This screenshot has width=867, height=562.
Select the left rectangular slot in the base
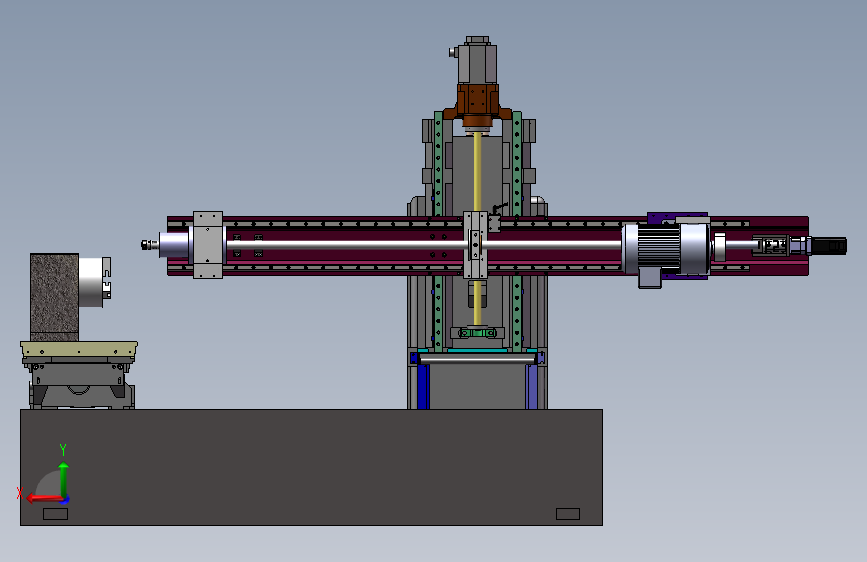(55, 514)
